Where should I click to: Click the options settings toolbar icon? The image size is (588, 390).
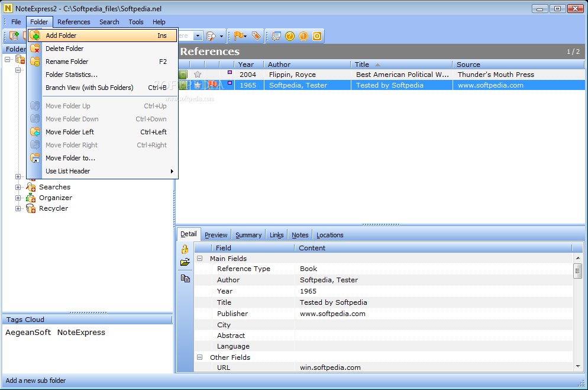[276, 36]
